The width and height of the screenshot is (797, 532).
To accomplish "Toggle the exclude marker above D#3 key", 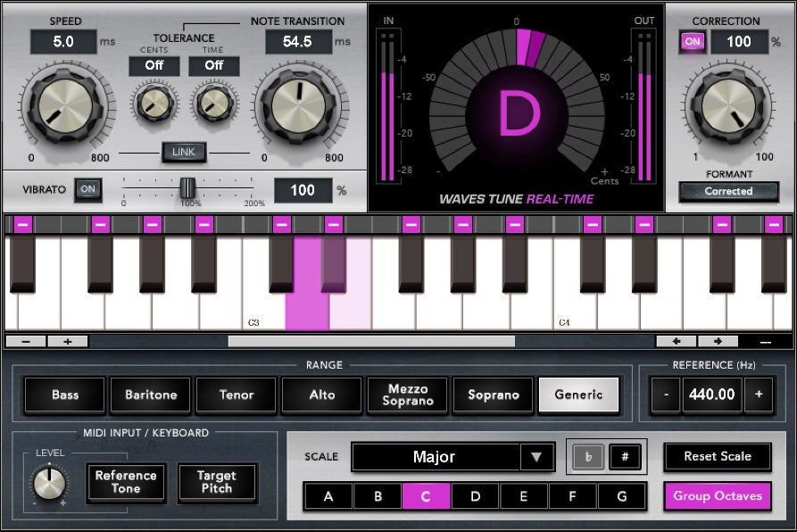I will pyautogui.click(x=334, y=224).
